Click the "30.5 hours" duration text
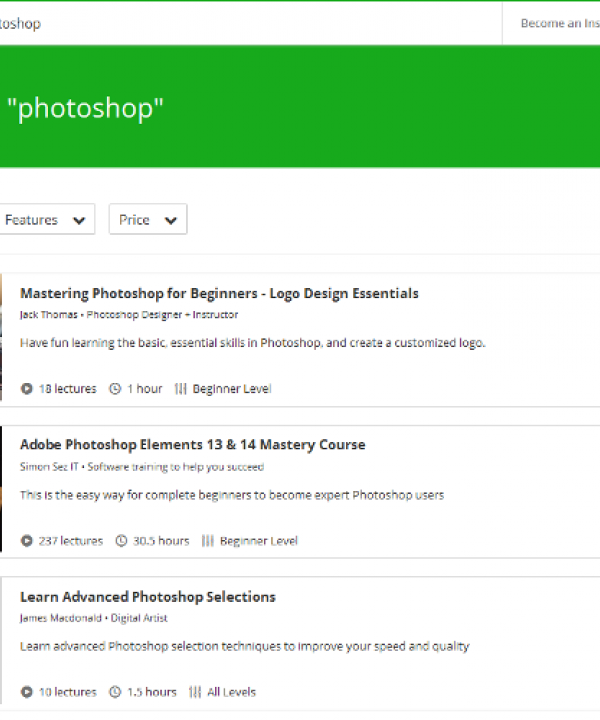 click(x=161, y=541)
